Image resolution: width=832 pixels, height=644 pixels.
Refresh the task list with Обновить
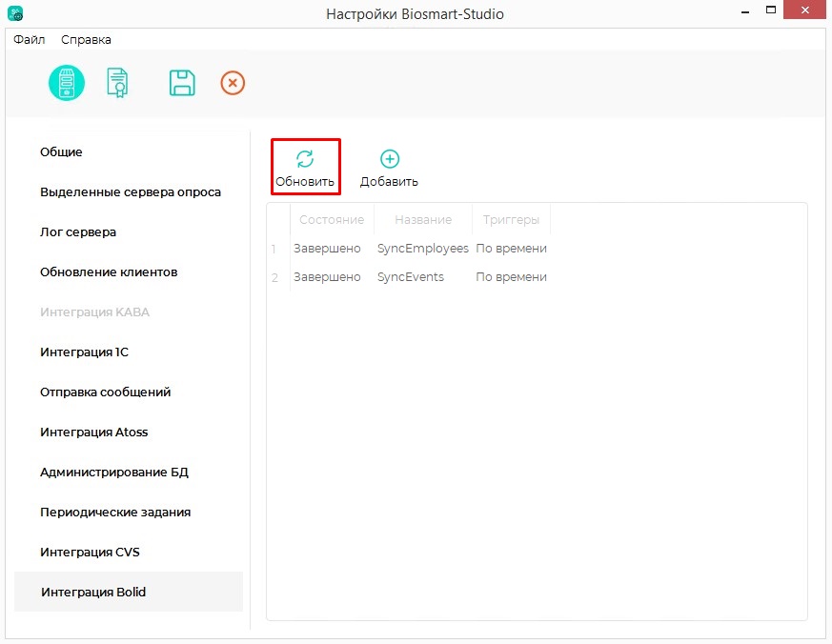(305, 168)
